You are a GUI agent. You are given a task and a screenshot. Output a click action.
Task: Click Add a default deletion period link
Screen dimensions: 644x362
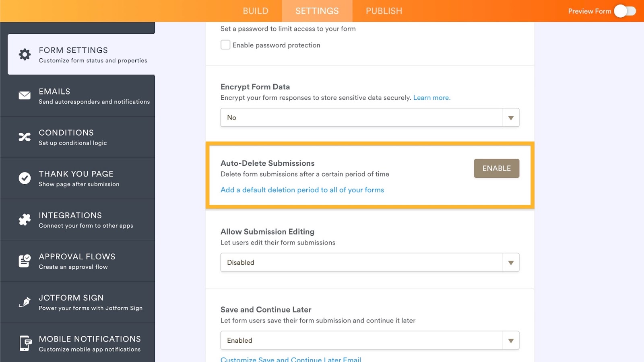302,190
